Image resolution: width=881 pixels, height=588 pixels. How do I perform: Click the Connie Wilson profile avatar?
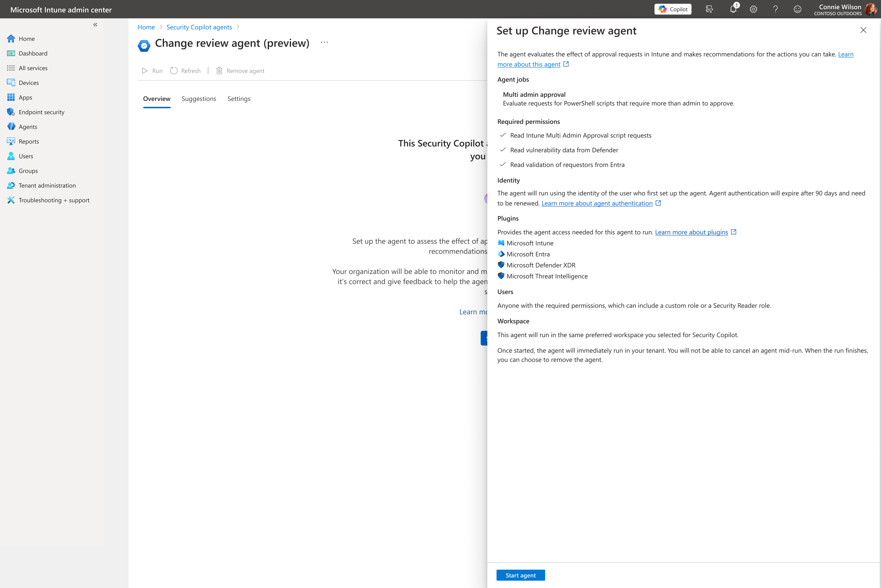pyautogui.click(x=872, y=9)
